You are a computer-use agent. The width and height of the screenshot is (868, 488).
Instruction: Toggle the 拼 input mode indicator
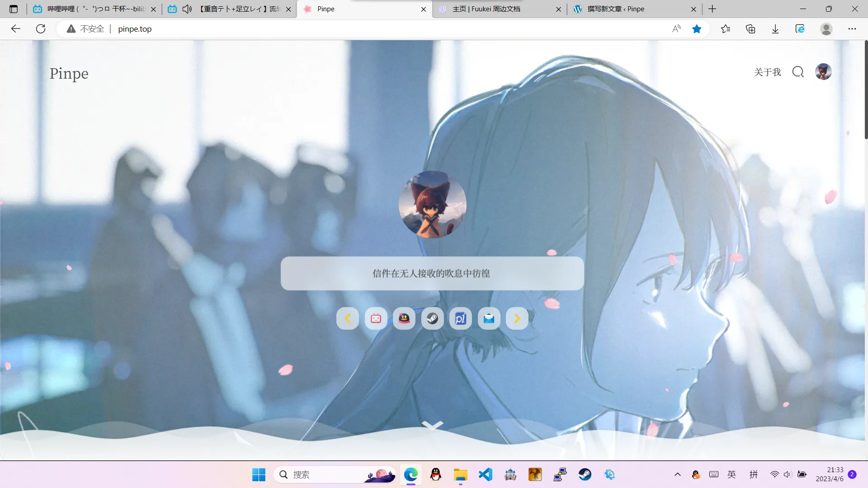tap(754, 474)
